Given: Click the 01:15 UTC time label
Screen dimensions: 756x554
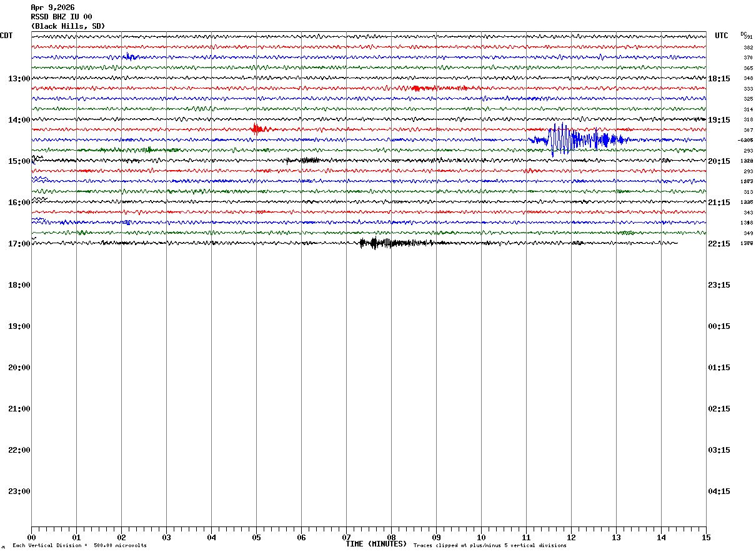Looking at the screenshot, I should point(719,368).
